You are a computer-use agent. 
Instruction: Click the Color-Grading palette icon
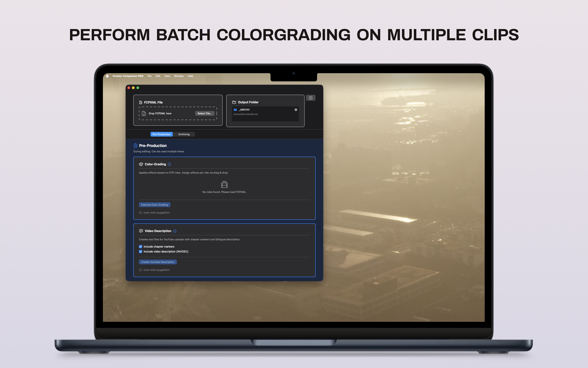point(141,164)
